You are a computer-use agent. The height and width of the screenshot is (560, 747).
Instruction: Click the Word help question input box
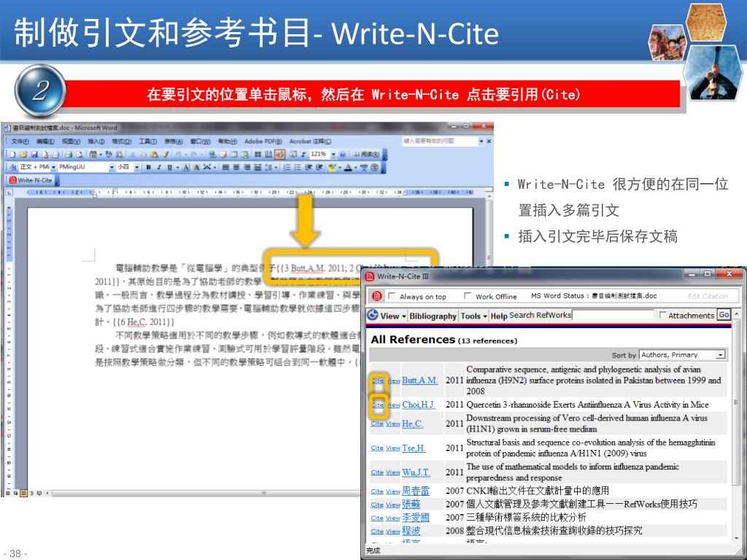(x=439, y=141)
